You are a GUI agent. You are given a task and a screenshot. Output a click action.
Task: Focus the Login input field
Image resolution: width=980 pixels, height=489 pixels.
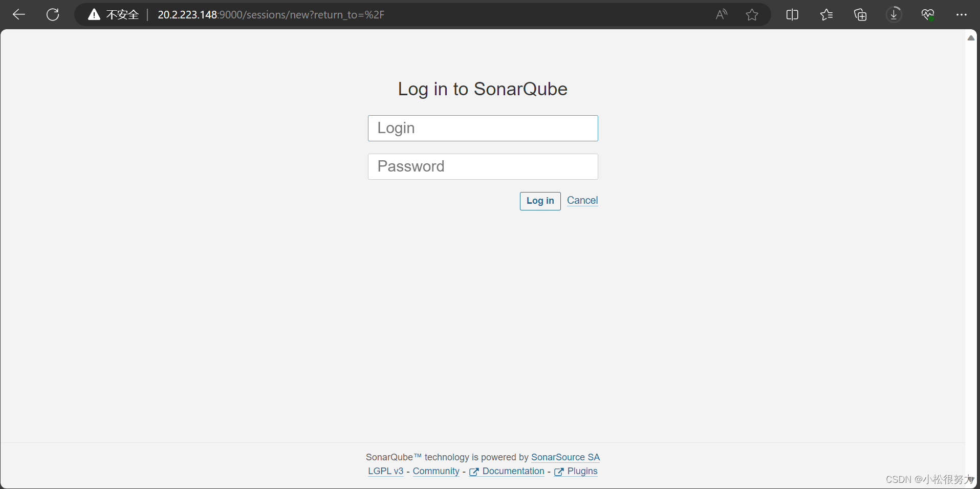483,128
